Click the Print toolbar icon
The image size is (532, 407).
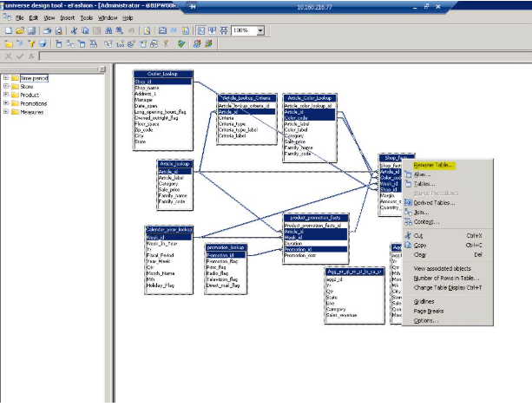tap(48, 30)
